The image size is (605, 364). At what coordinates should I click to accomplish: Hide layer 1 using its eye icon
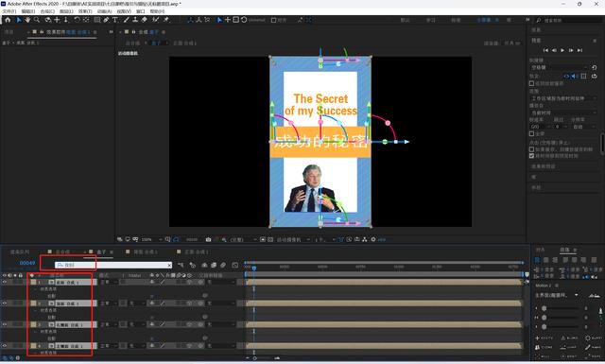5,282
